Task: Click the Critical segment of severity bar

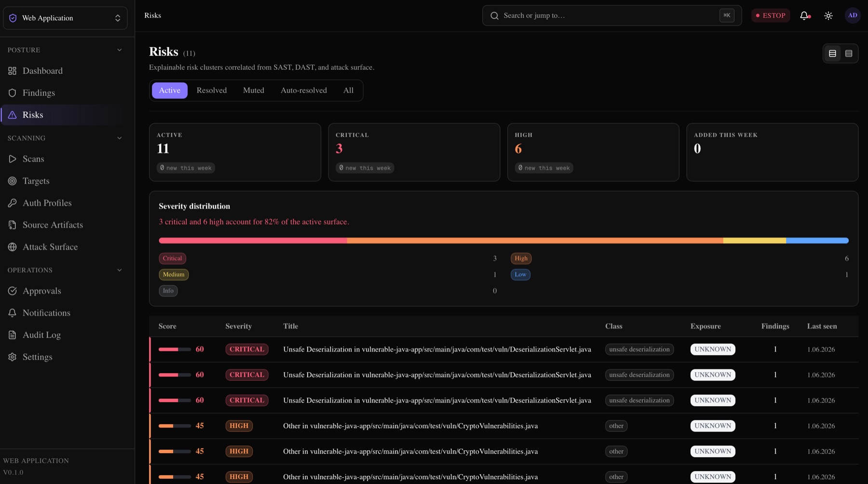Action: click(253, 241)
